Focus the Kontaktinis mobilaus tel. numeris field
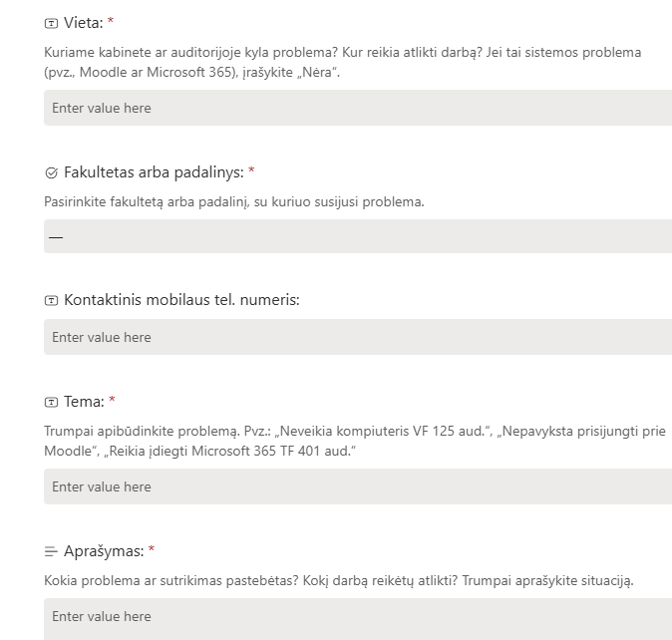This screenshot has width=672, height=640. click(x=358, y=337)
